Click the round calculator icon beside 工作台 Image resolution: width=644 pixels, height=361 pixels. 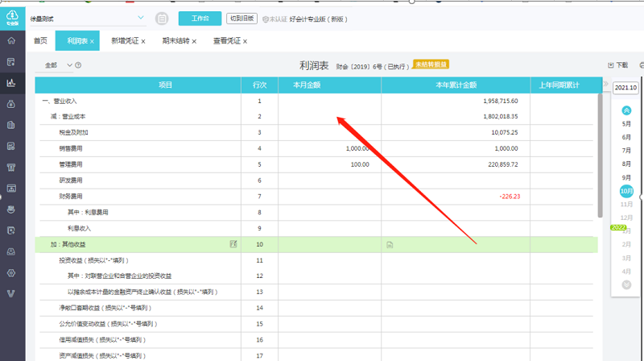[x=162, y=18]
